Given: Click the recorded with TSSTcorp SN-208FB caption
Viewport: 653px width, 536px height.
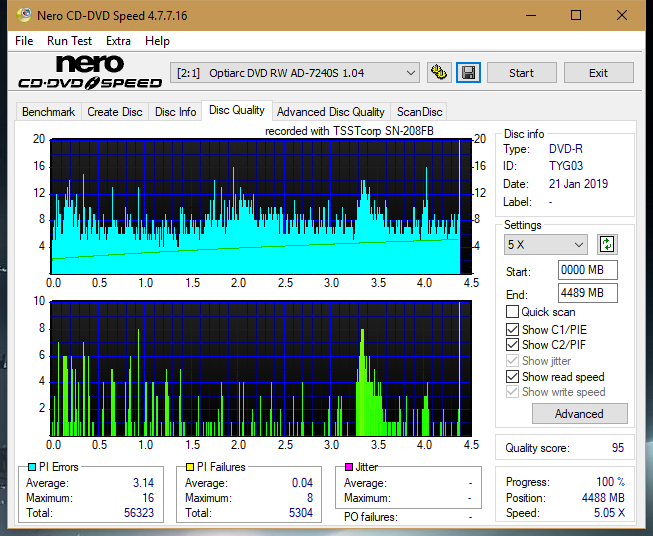Looking at the screenshot, I should click(349, 131).
